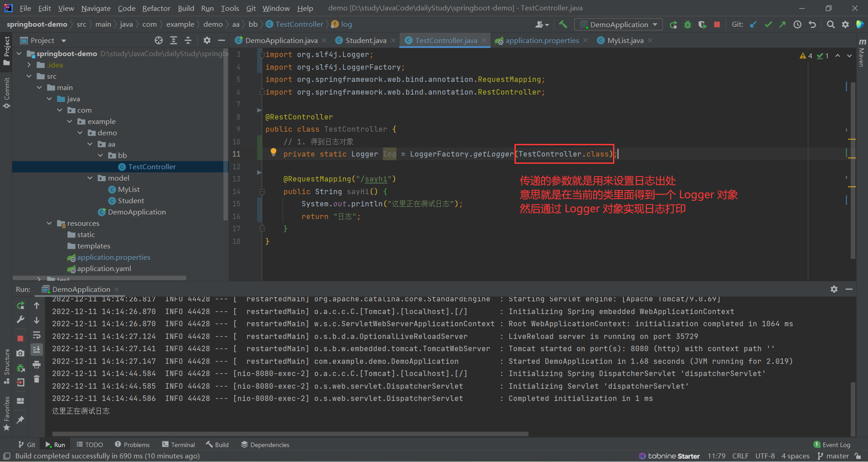The height and width of the screenshot is (462, 868).
Task: Open the Dependencies tool window
Action: pyautogui.click(x=265, y=445)
